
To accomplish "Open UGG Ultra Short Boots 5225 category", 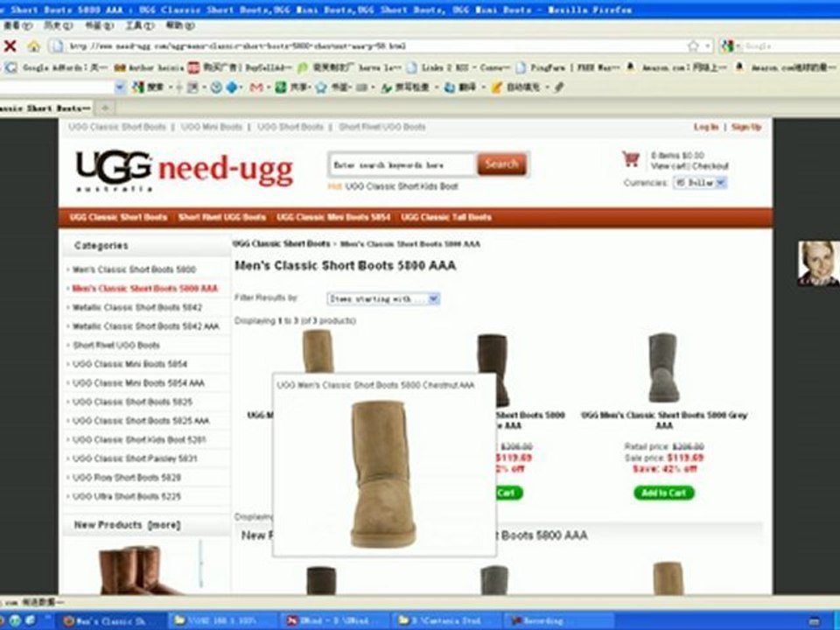I will (x=126, y=497).
